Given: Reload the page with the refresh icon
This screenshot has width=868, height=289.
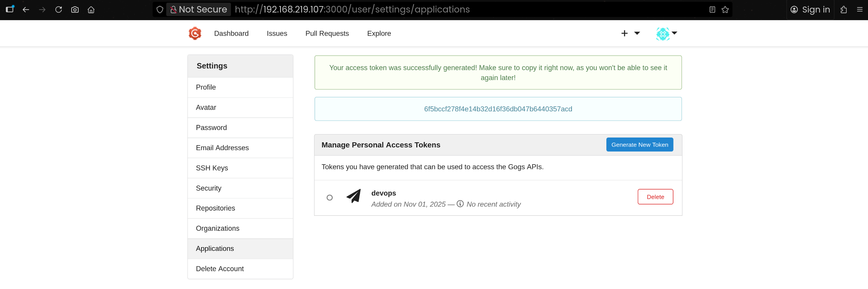Looking at the screenshot, I should [x=59, y=10].
